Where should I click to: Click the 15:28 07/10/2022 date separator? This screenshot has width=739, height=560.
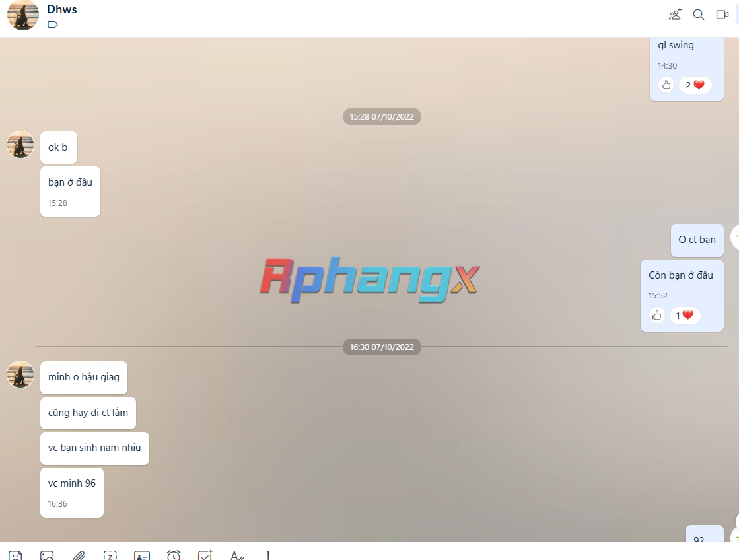(x=382, y=116)
